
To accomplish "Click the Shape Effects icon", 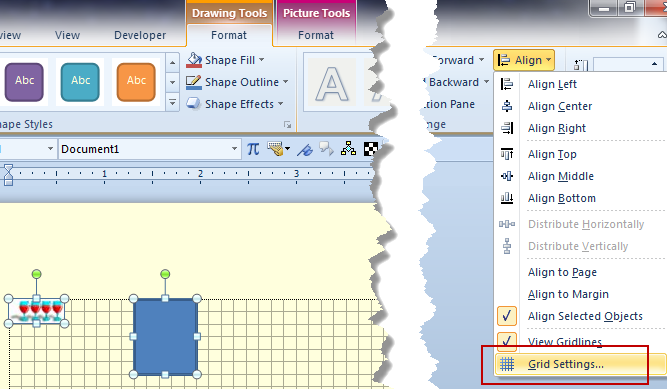I will pos(194,104).
